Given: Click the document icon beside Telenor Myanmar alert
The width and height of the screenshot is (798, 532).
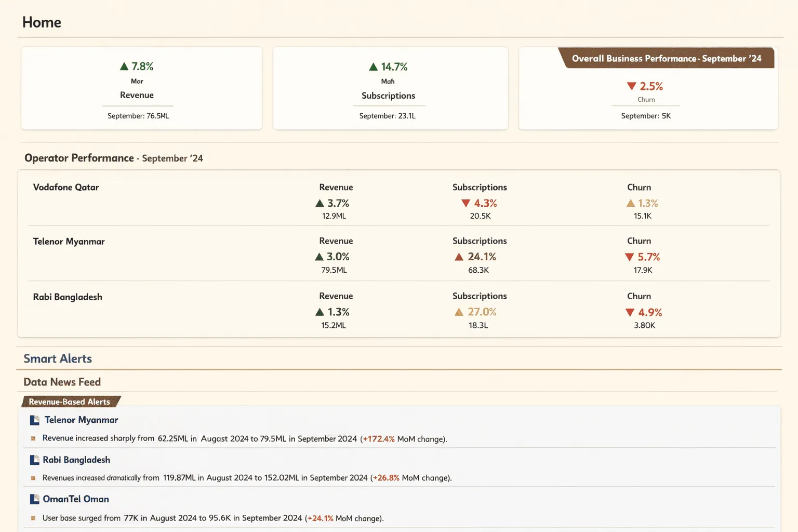Looking at the screenshot, I should click(x=34, y=420).
